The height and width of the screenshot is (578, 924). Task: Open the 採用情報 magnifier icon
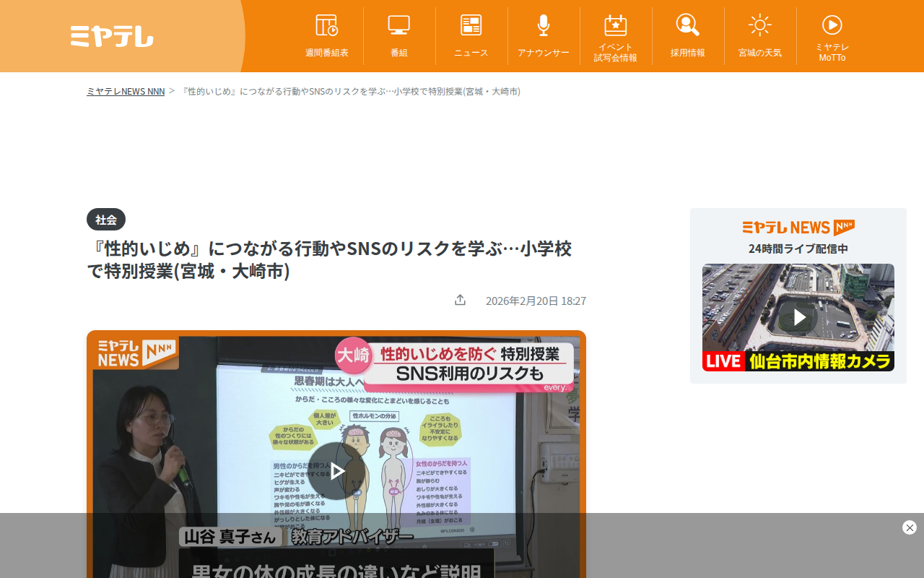(x=688, y=25)
